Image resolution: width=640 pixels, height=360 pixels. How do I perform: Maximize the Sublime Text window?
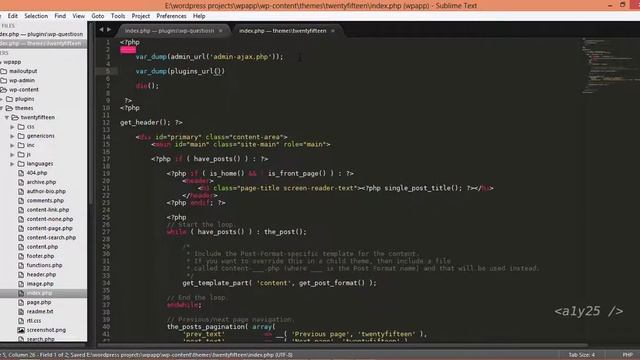622,5
